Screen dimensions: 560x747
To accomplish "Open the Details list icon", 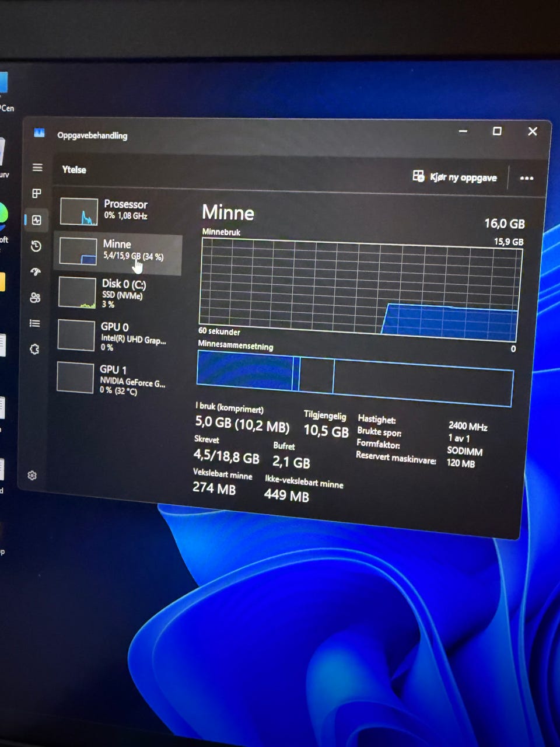I will (35, 323).
